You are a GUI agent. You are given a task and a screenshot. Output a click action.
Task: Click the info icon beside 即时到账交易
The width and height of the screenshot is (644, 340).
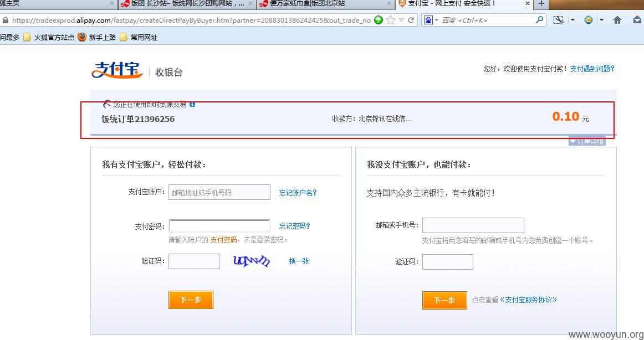[x=192, y=104]
